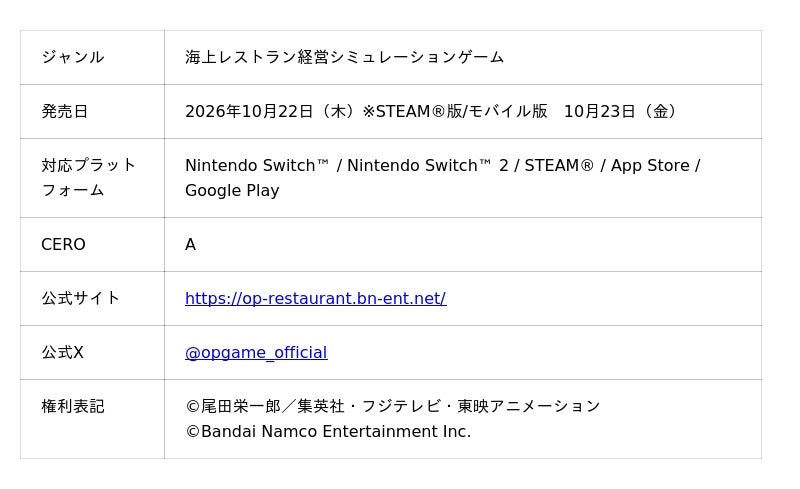The height and width of the screenshot is (489, 800).
Task: Open the op-restaurant.bn-ent.net official site link
Action: pos(315,299)
